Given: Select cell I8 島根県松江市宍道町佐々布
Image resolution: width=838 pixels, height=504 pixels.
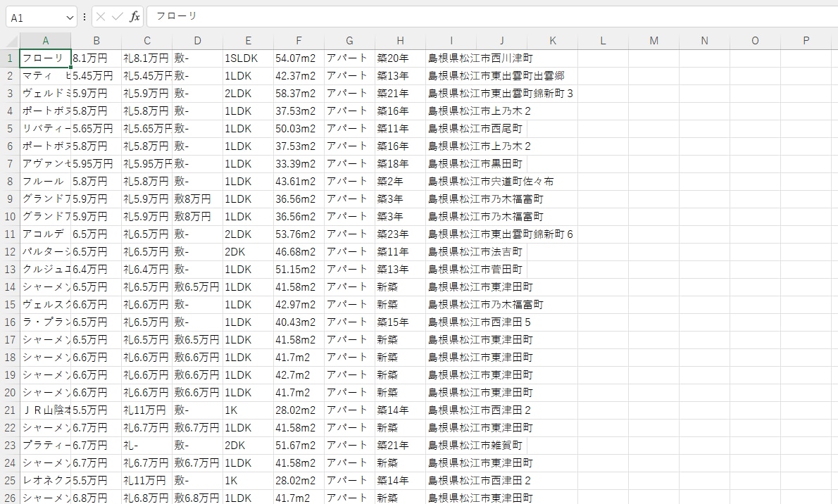Looking at the screenshot, I should pyautogui.click(x=451, y=181).
